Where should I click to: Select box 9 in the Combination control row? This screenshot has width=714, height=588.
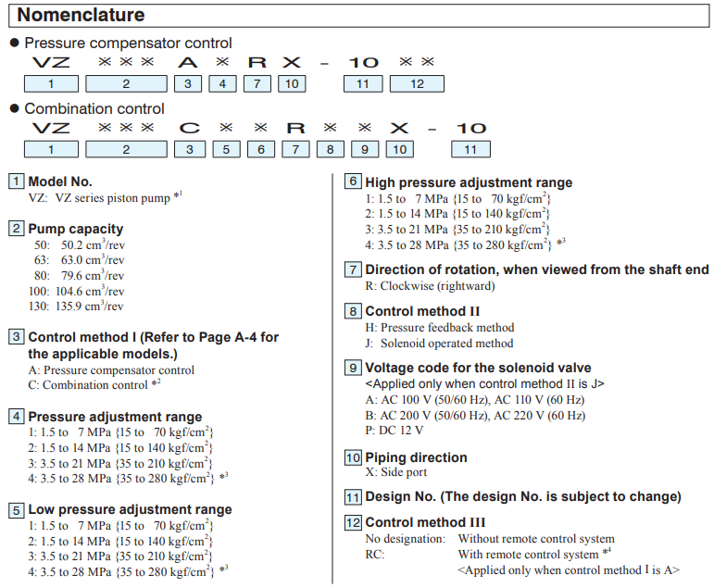365,149
